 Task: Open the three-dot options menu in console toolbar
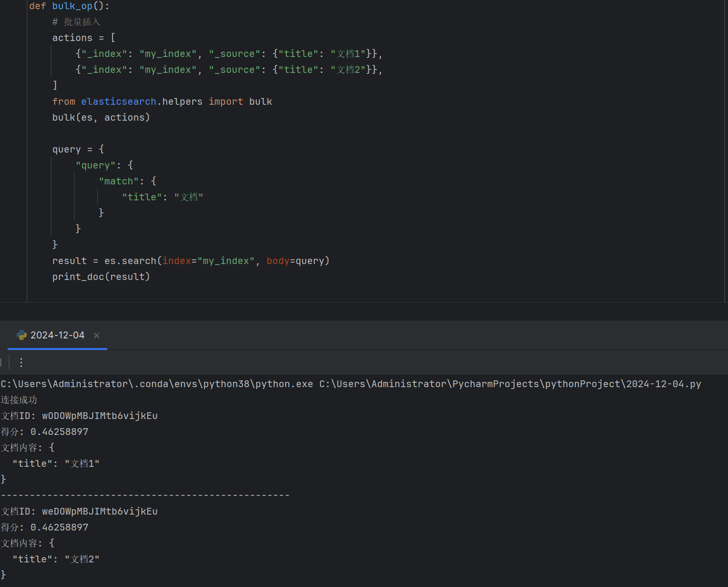pos(21,362)
